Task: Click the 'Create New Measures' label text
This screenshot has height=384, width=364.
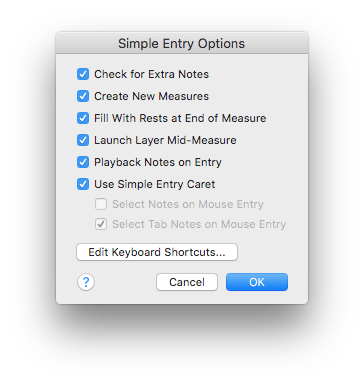Action: (151, 96)
